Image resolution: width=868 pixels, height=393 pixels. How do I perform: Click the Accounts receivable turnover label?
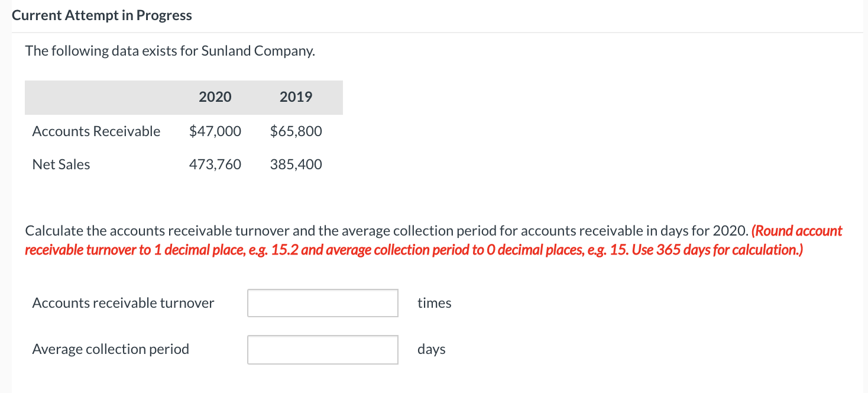pos(123,302)
